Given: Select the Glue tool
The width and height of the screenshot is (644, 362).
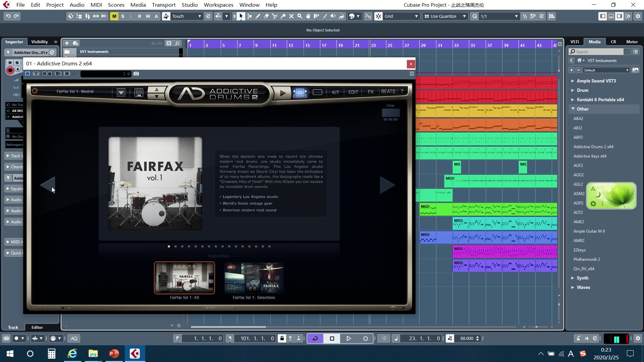Looking at the screenshot, I should (x=283, y=16).
